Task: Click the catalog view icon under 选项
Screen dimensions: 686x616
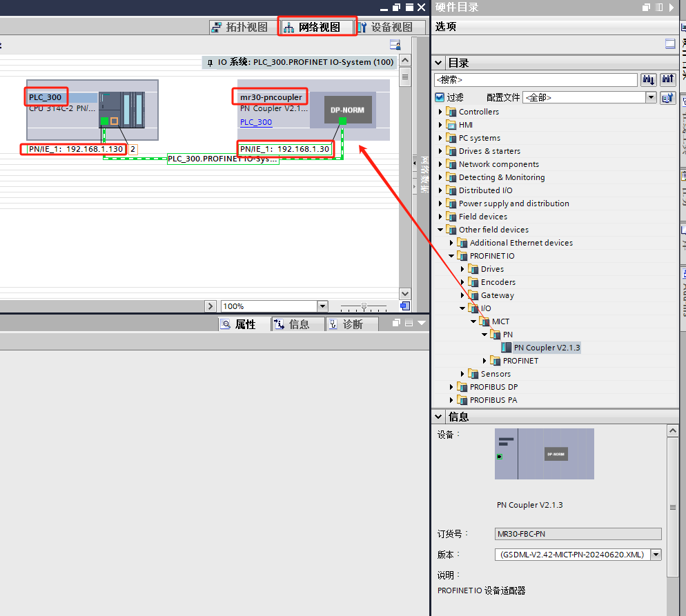Action: tap(670, 43)
